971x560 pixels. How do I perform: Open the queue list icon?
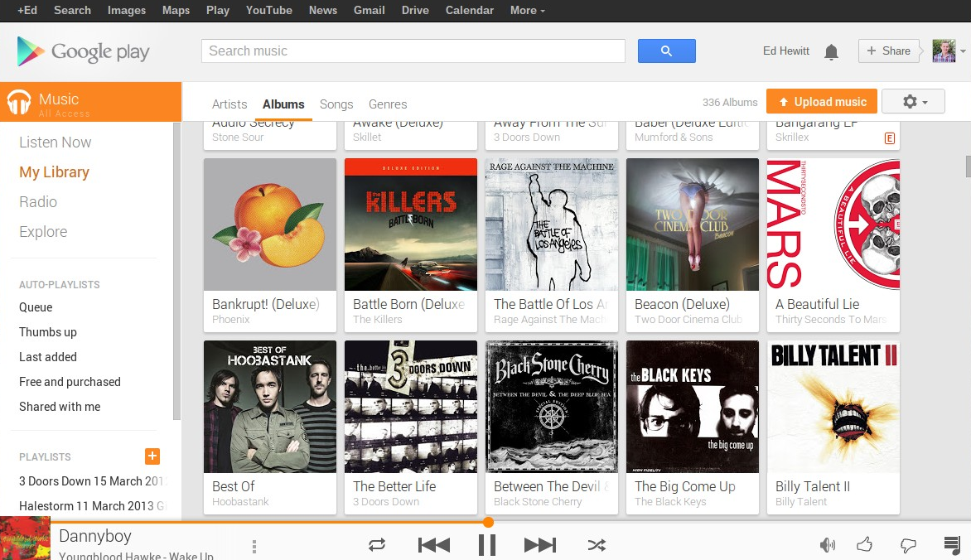point(953,544)
